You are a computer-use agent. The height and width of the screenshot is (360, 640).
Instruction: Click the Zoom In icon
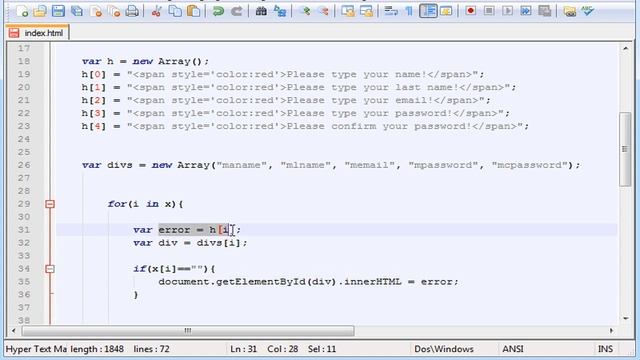304,11
